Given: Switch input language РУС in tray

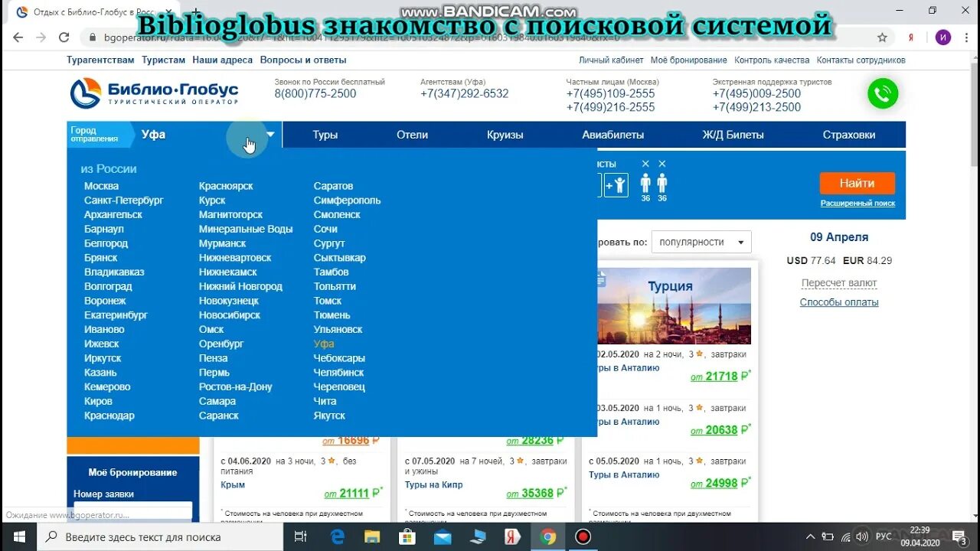Looking at the screenshot, I should (x=884, y=536).
